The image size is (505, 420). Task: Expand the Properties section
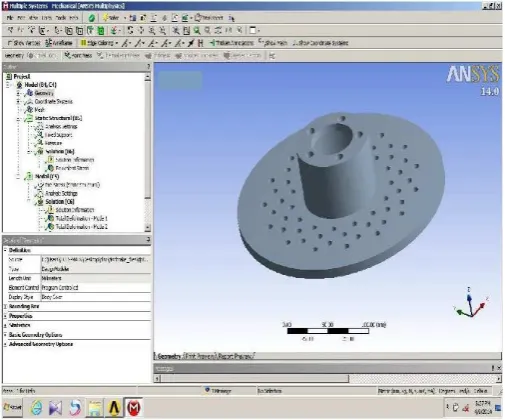click(x=5, y=316)
